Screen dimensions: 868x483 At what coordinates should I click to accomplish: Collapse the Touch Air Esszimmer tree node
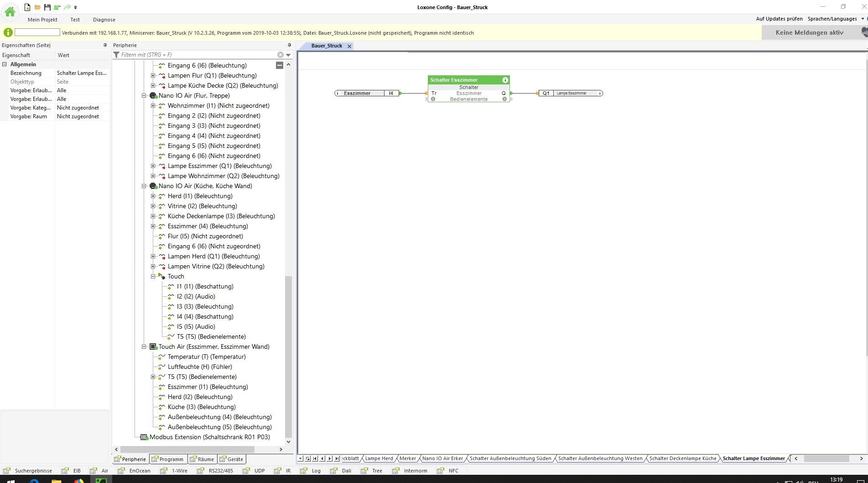point(144,346)
